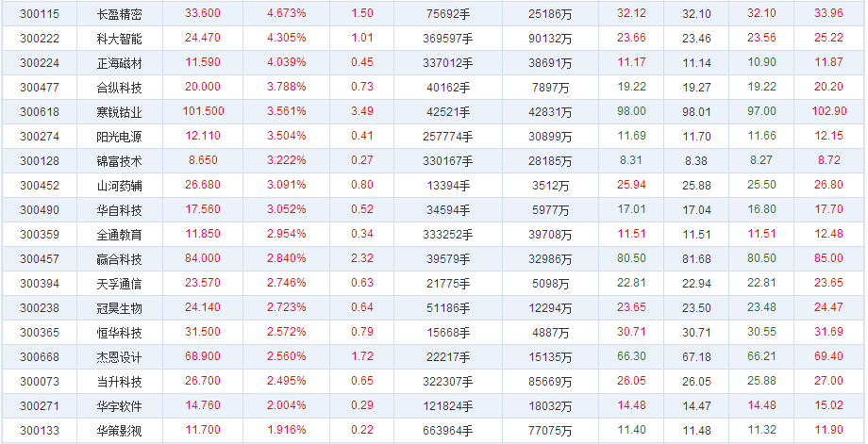Open the 恒华科技 stock name

tap(119, 333)
